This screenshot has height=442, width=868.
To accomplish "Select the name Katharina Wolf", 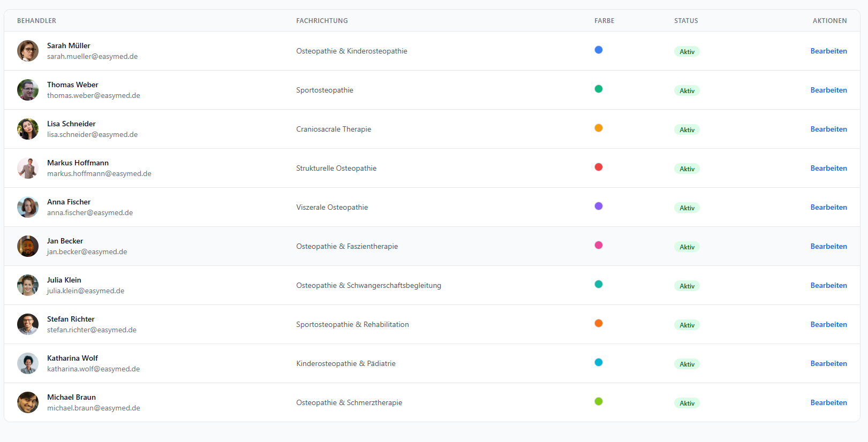I will tap(72, 358).
